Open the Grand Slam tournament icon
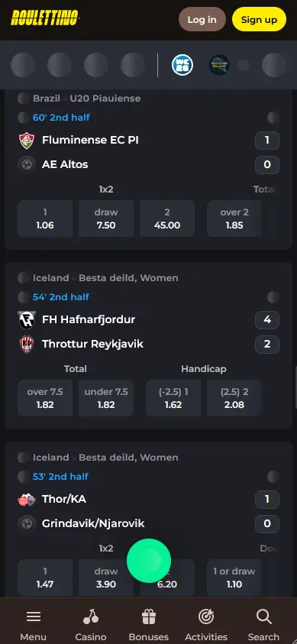The image size is (297, 644). (x=219, y=65)
